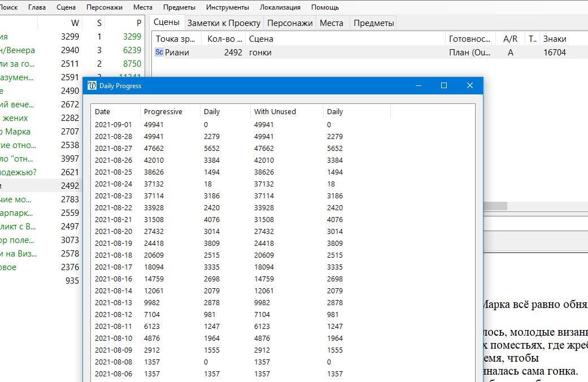588x382 pixels.
Task: Click the Daily Progress window title icon
Action: [92, 86]
